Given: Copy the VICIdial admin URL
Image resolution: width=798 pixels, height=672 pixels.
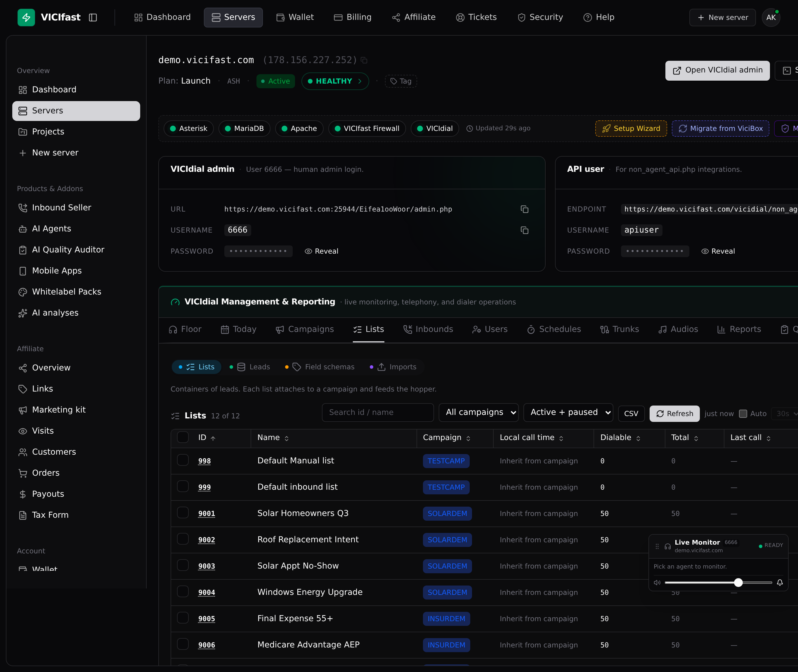Looking at the screenshot, I should tap(525, 209).
